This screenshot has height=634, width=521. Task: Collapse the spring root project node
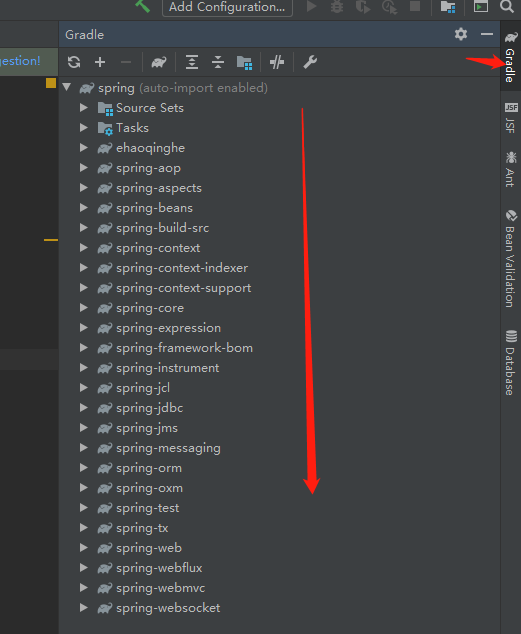pyautogui.click(x=67, y=87)
